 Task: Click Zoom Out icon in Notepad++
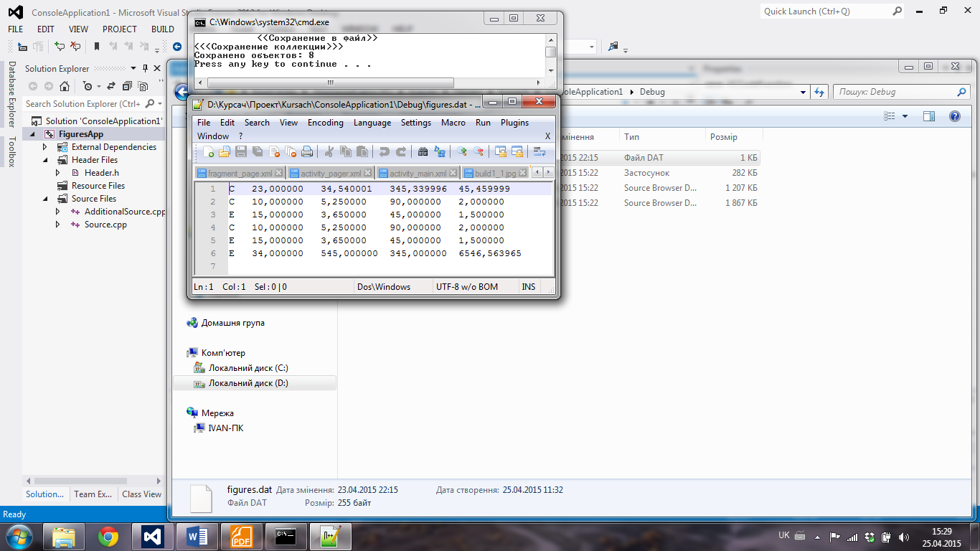(478, 151)
